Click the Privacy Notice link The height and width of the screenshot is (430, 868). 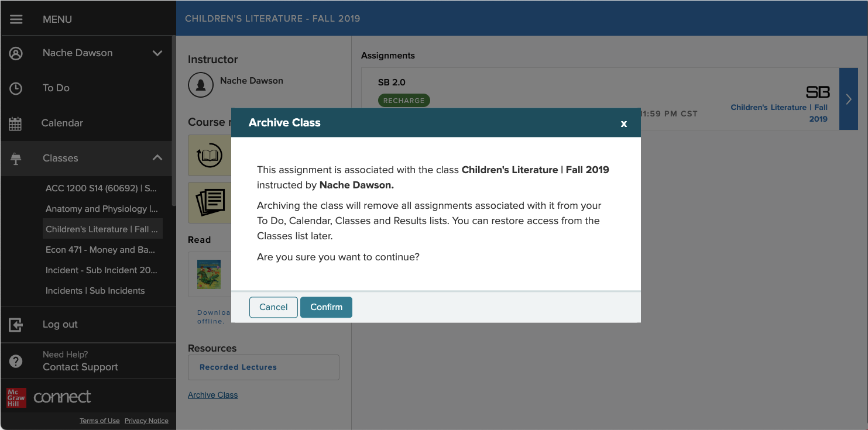[x=146, y=421]
